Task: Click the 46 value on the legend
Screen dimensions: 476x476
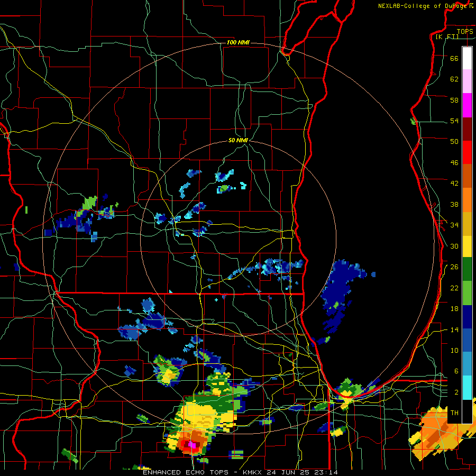Action: point(454,163)
